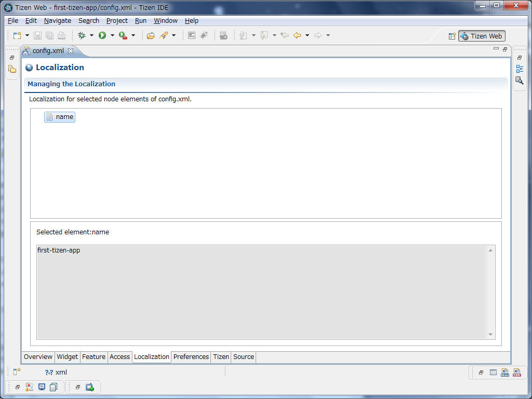Open the HTML preview icon at bottom right

(505, 373)
